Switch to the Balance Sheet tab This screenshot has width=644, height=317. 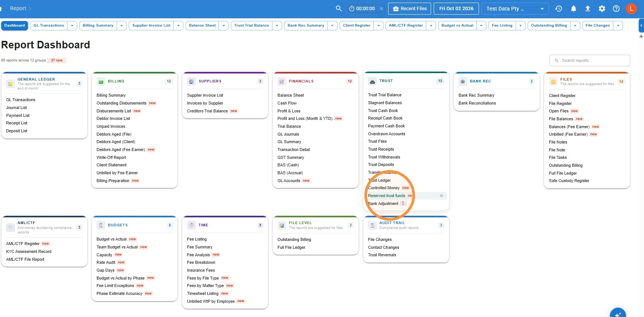coord(202,25)
